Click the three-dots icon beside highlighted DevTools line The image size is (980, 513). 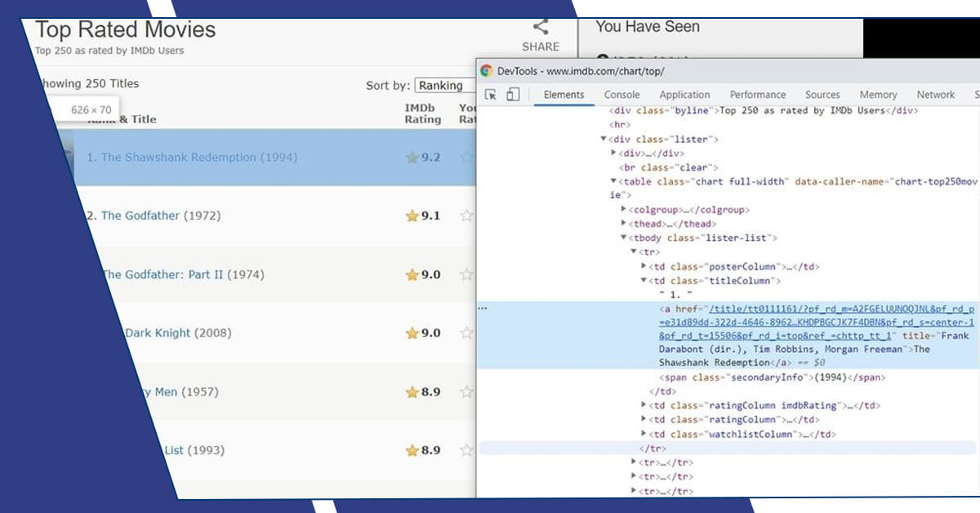[x=483, y=308]
